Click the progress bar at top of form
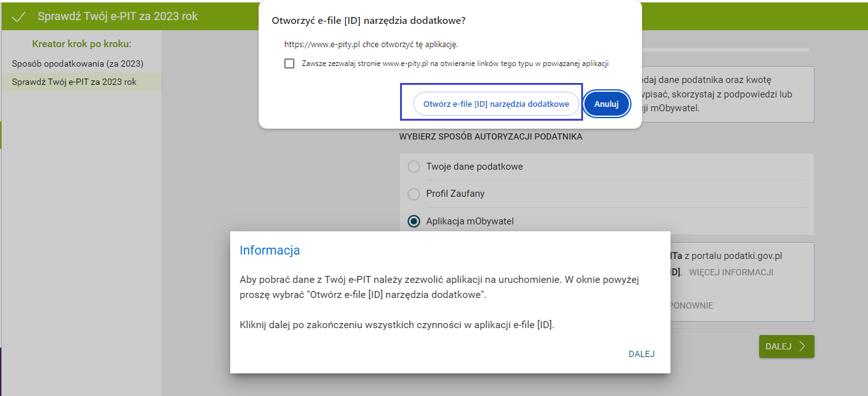Image resolution: width=868 pixels, height=396 pixels. click(725, 50)
